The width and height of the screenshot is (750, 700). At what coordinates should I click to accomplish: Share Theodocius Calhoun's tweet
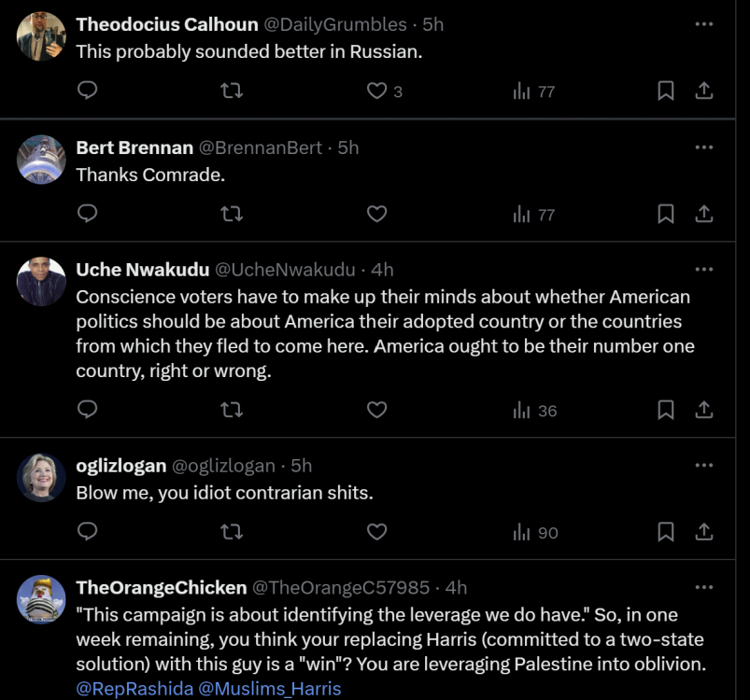(x=704, y=91)
